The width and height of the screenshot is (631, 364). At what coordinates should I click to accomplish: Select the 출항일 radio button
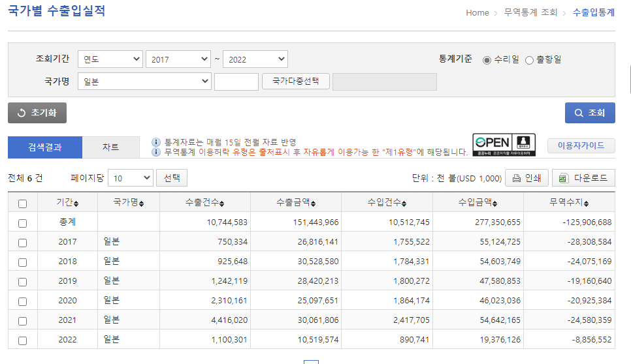pyautogui.click(x=529, y=60)
